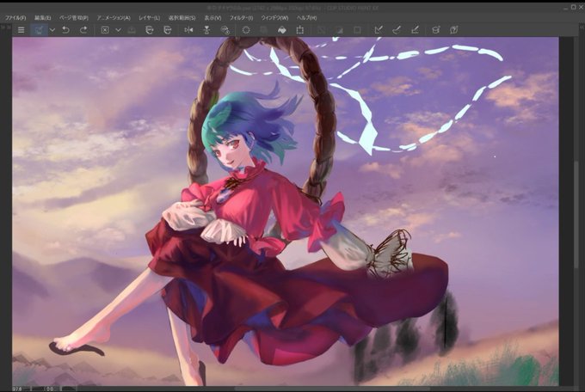Screen dimensions: 585x392
Task: Redo the last undone action
Action: coord(83,30)
